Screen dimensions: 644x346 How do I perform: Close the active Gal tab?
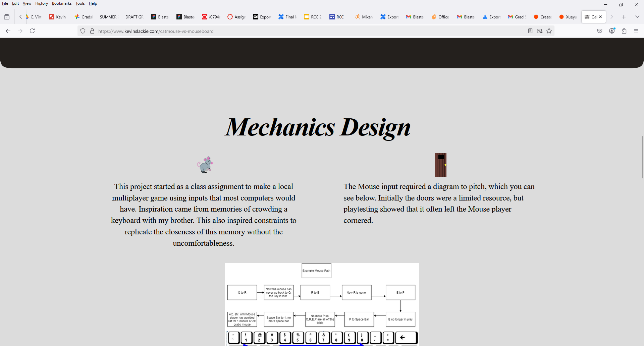tap(600, 17)
